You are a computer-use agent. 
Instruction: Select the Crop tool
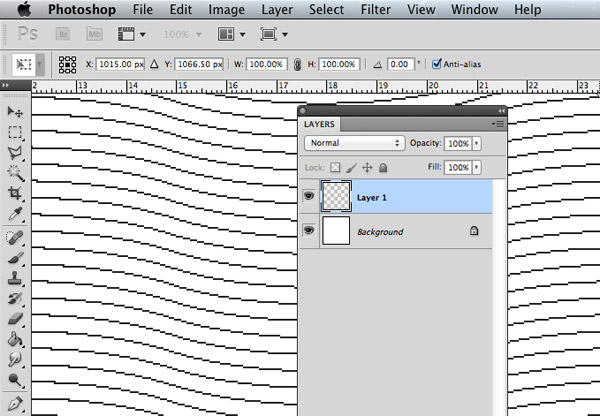(x=15, y=193)
